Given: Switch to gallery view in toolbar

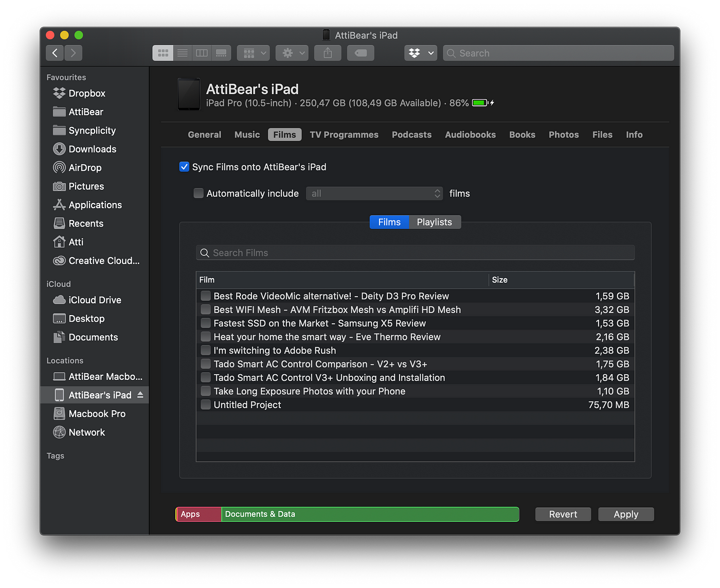Looking at the screenshot, I should (x=221, y=53).
